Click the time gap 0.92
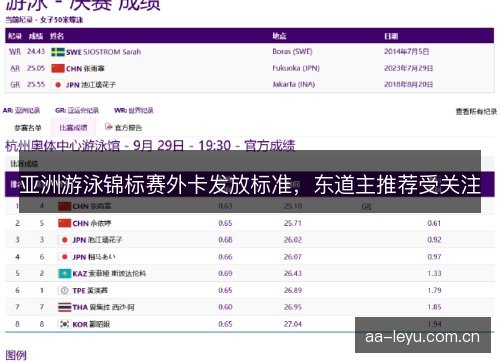 point(434,240)
